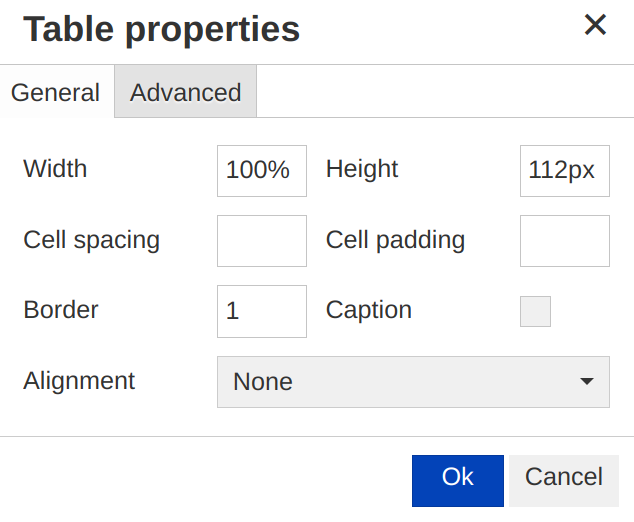Screen dimensions: 634x522
Task: Switch to the Advanced tab
Action: click(x=185, y=93)
